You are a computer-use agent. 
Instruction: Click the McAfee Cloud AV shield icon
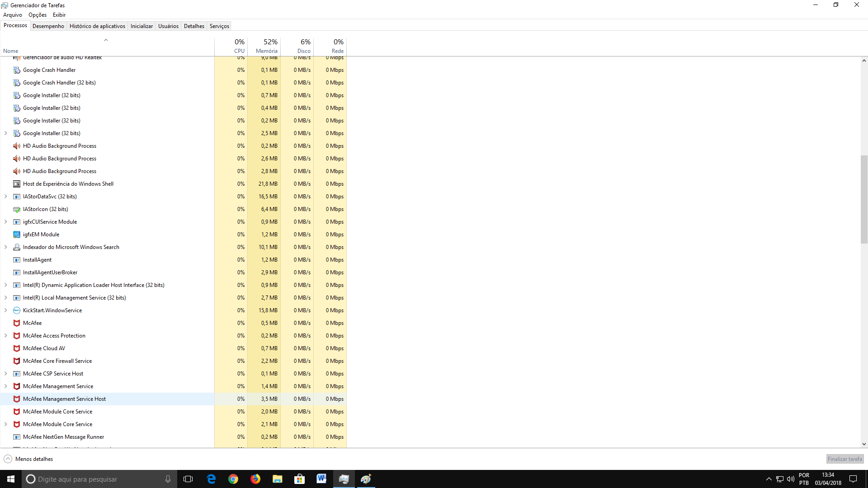coord(17,348)
